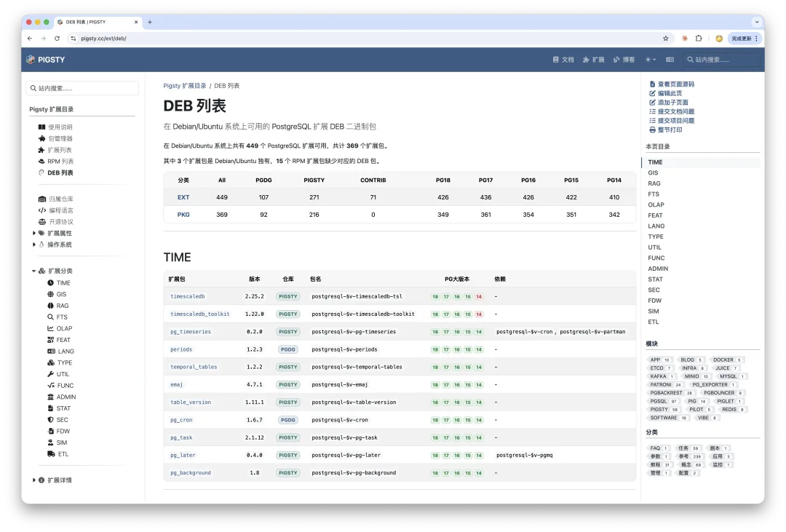Click the language switch icon in header

point(670,60)
